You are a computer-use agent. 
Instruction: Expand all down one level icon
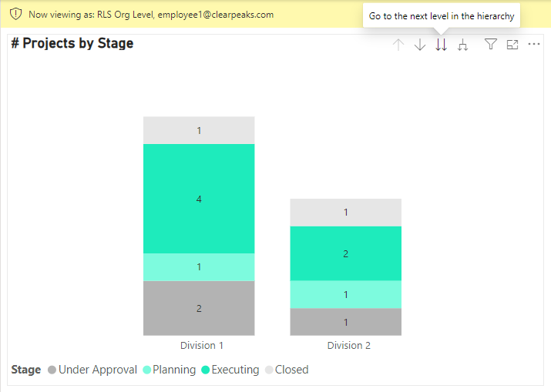[x=462, y=45]
